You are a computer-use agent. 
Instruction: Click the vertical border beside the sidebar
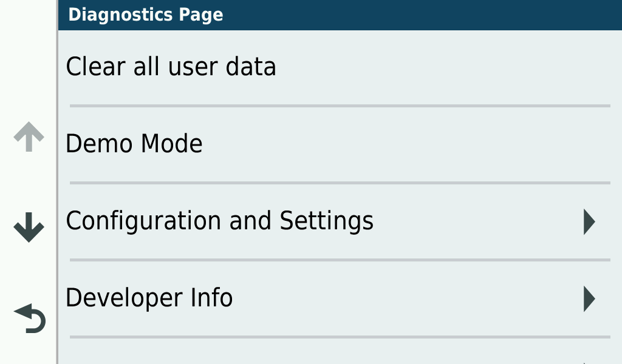pyautogui.click(x=57, y=182)
